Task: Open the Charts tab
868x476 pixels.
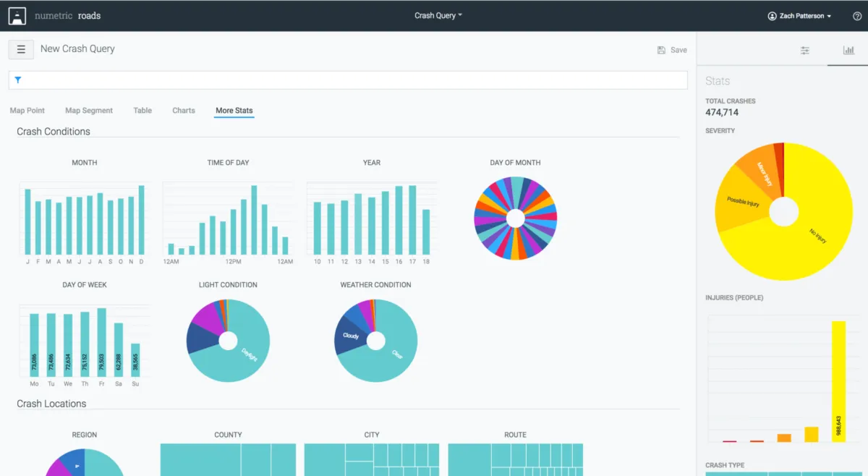Action: pyautogui.click(x=184, y=111)
